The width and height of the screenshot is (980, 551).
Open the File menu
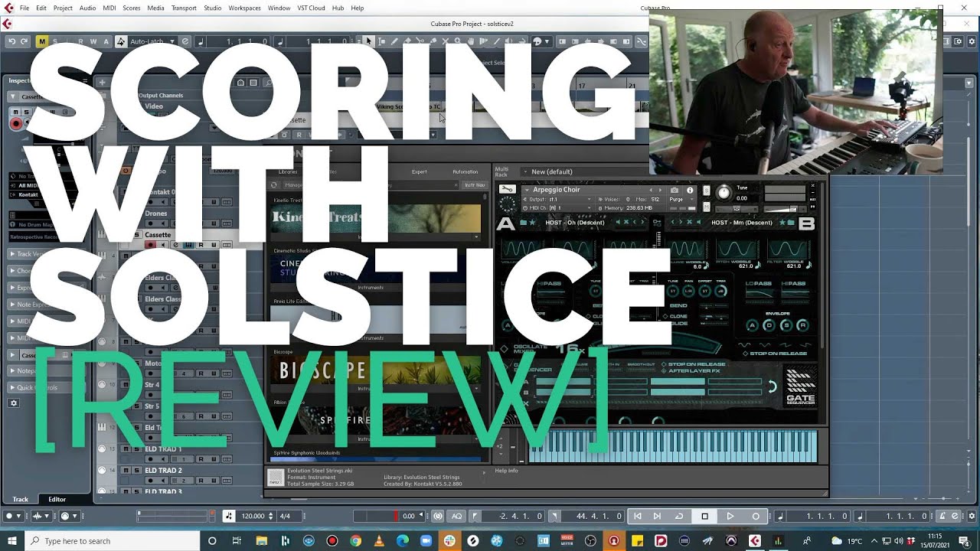click(x=24, y=8)
